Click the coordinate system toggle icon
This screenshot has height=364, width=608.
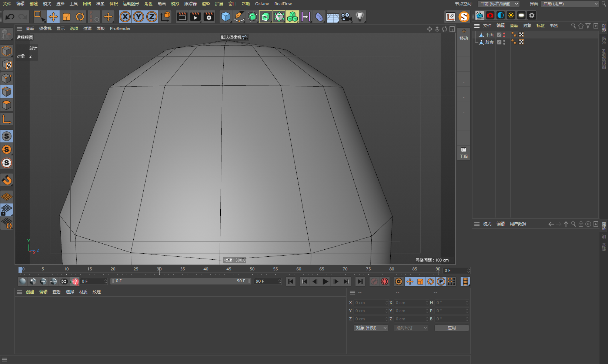coord(166,17)
